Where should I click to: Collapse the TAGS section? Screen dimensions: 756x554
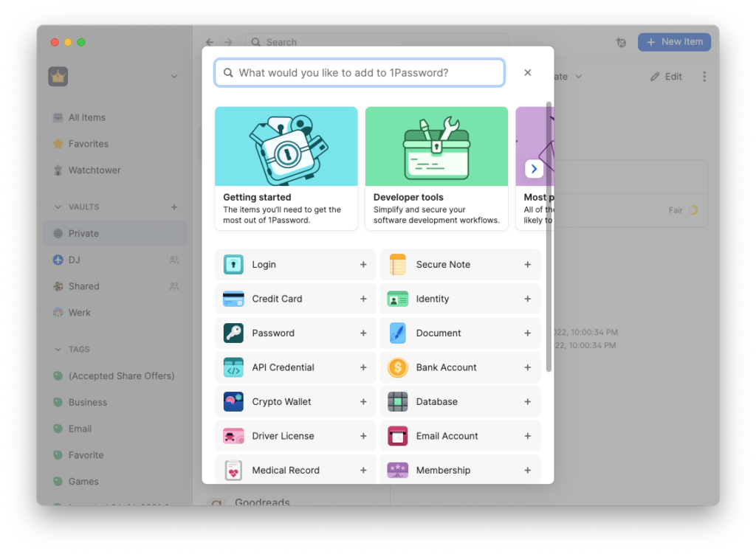58,349
